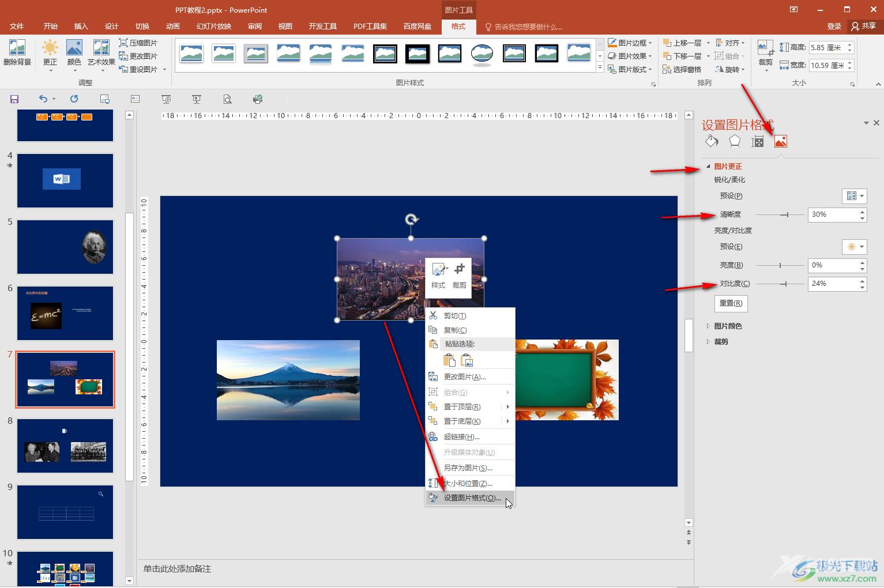Expand the picture styles gallery arrow
Image resolution: width=884 pixels, height=588 pixels.
(x=600, y=68)
